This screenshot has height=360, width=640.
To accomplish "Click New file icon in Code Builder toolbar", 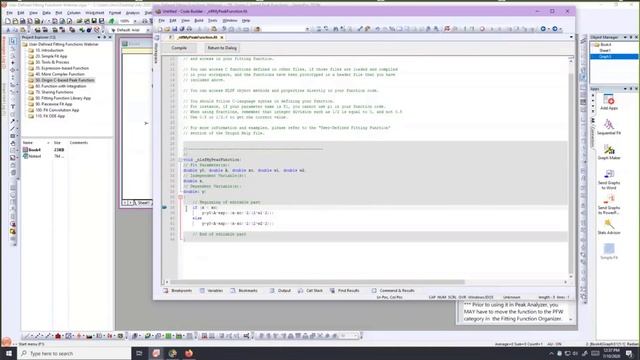I will pos(160,29).
